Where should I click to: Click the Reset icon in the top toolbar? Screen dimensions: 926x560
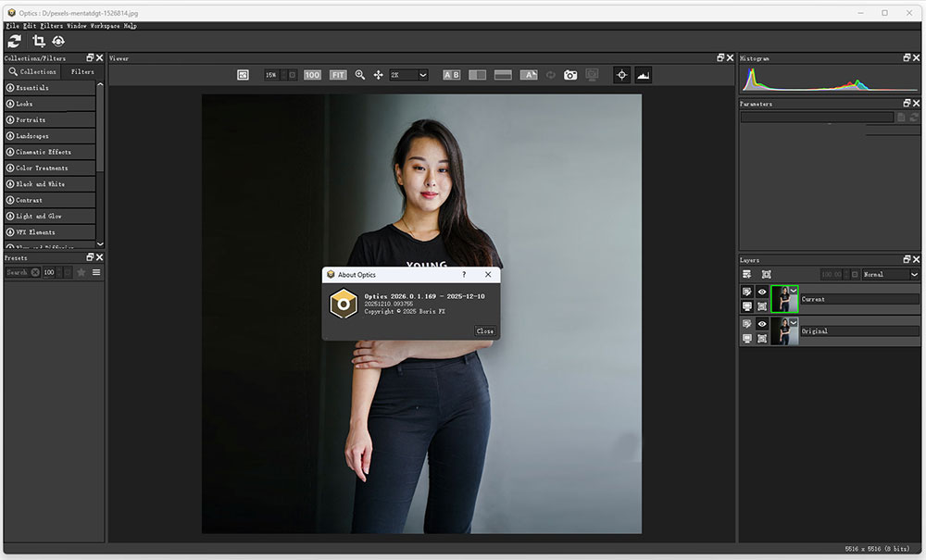[15, 42]
